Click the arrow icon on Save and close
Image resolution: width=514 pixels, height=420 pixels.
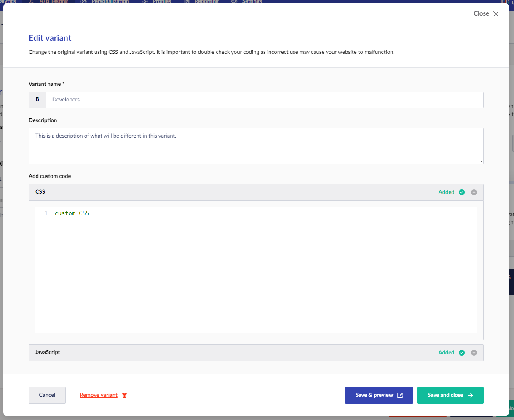coord(471,395)
